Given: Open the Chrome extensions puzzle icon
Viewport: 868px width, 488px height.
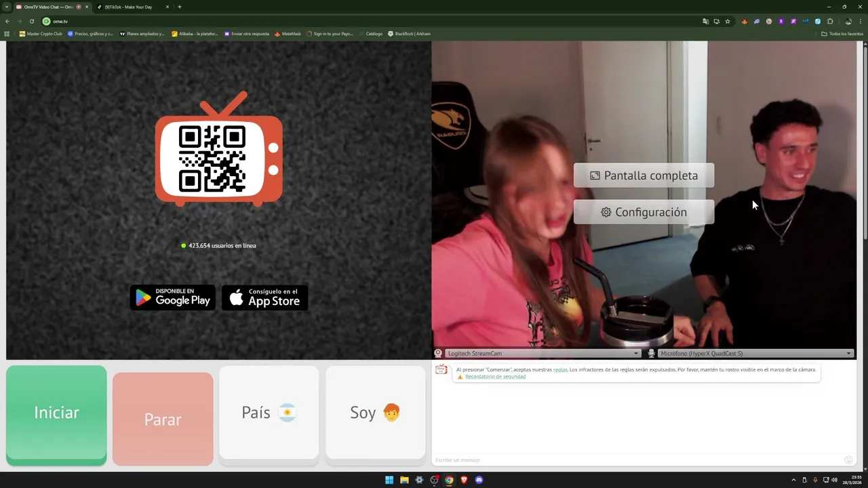Looking at the screenshot, I should click(830, 21).
